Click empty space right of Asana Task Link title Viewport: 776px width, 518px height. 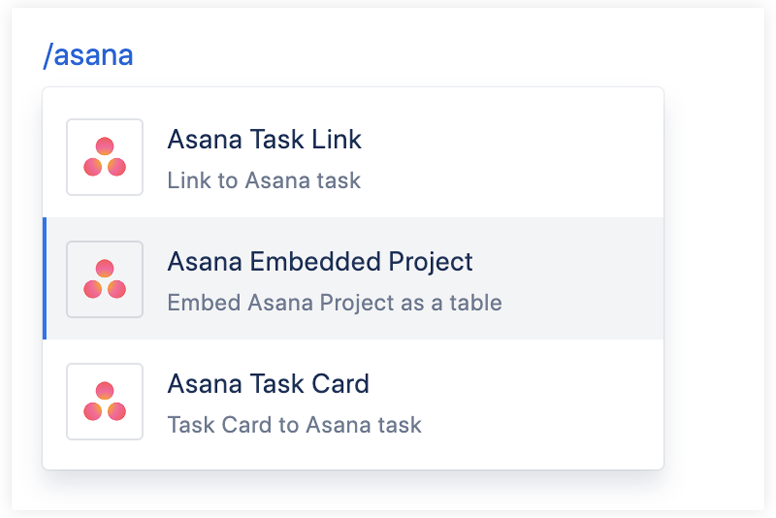click(x=520, y=140)
